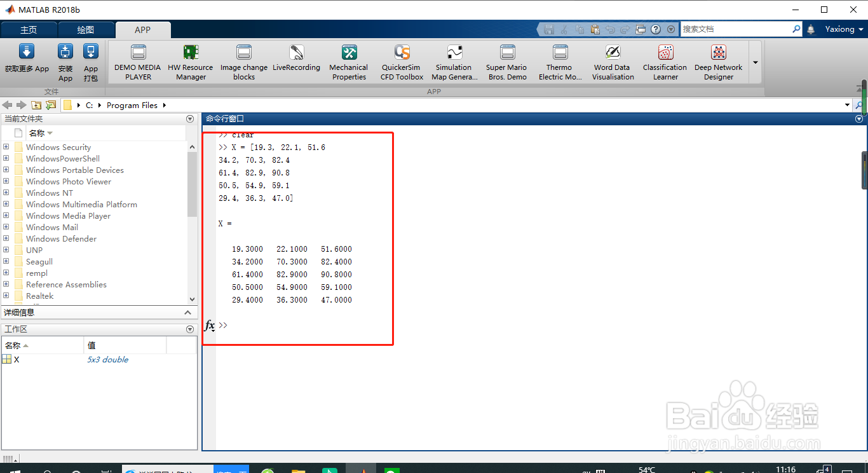Select the Windows Photo Viewer folder
The height and width of the screenshot is (473, 868).
point(68,181)
